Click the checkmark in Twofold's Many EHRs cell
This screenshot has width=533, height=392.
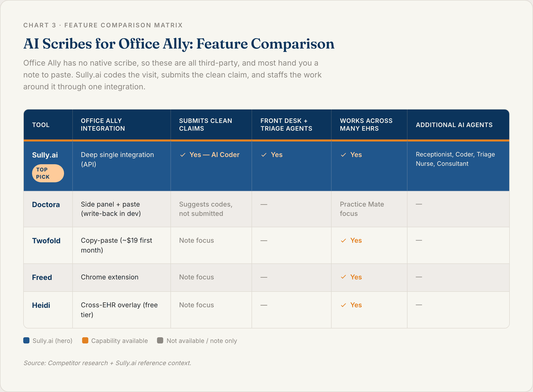[343, 241]
